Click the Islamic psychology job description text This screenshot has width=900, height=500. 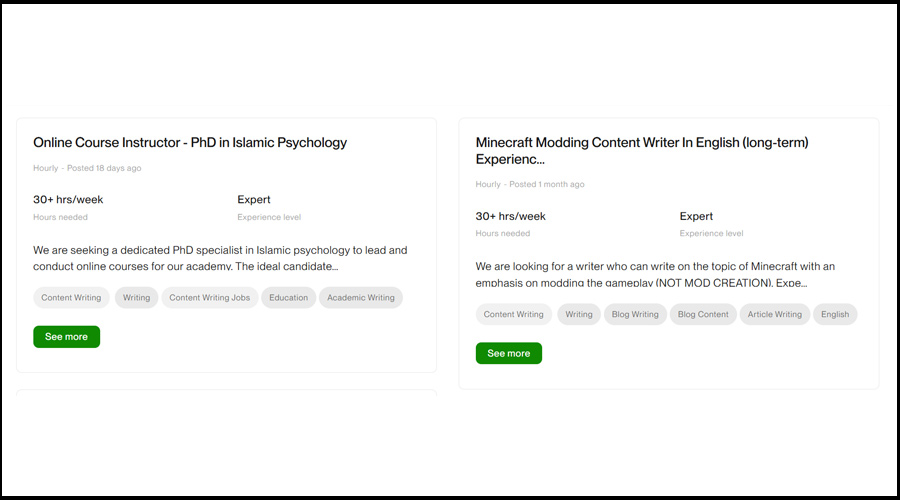click(x=220, y=259)
